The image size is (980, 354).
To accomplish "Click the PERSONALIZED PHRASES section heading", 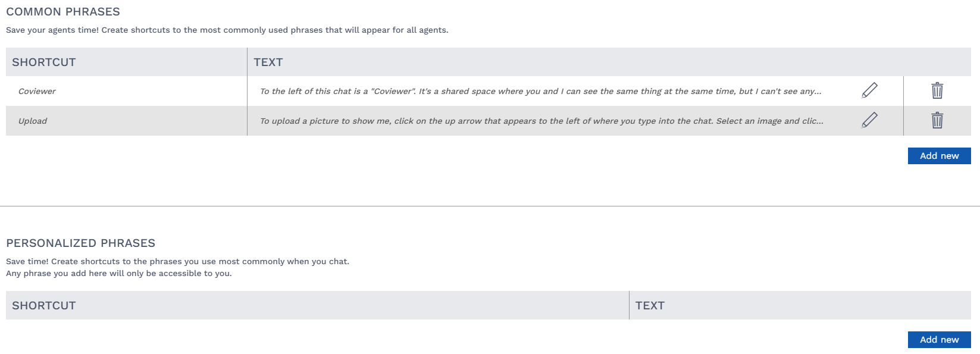I will (80, 243).
